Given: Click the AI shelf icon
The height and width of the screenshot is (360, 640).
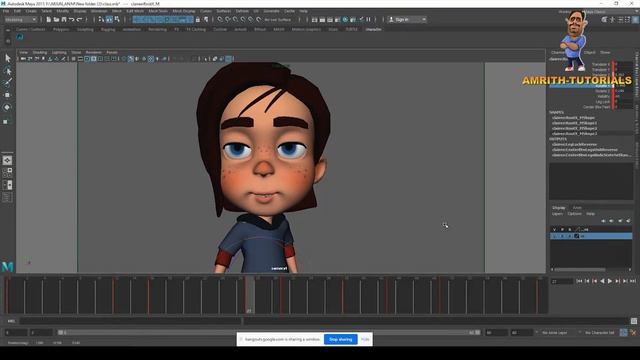Looking at the screenshot, I should [20, 37].
